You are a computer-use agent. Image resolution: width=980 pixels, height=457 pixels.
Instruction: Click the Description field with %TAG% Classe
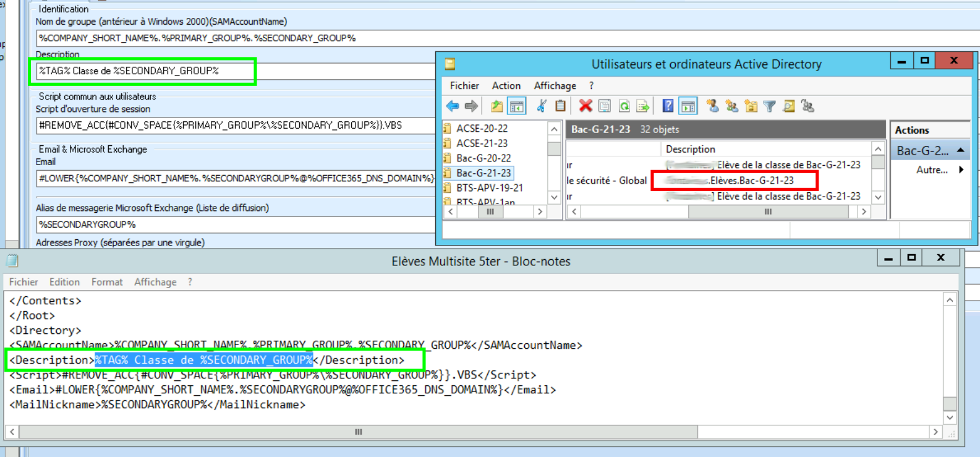point(235,71)
